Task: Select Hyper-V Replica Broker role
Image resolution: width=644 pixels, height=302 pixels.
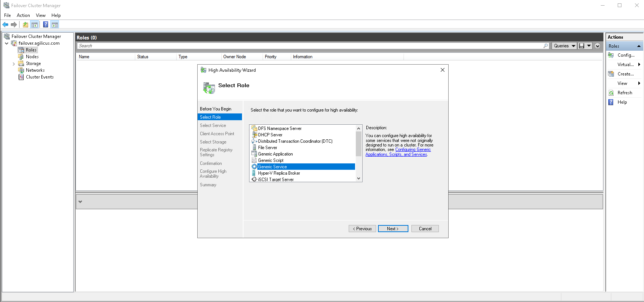Action: click(279, 173)
